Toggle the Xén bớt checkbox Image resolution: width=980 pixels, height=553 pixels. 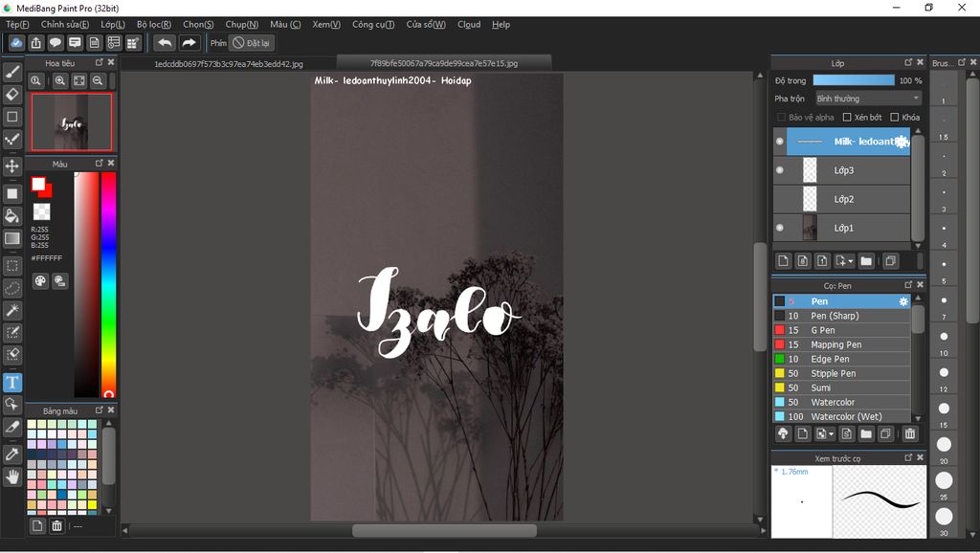tap(847, 117)
